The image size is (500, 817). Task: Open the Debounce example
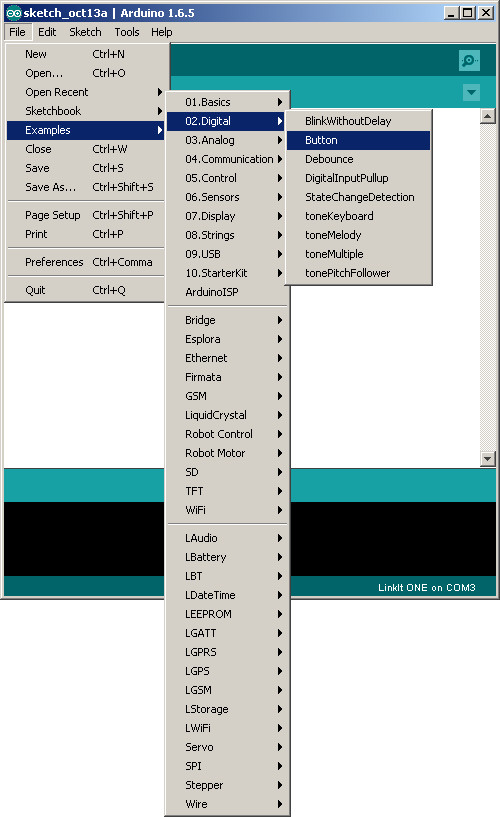click(x=358, y=159)
